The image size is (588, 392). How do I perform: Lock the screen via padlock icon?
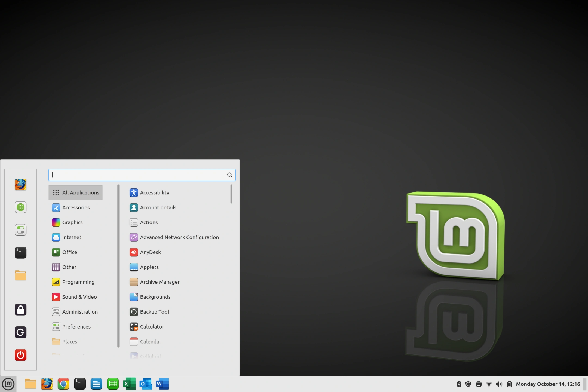(x=20, y=310)
